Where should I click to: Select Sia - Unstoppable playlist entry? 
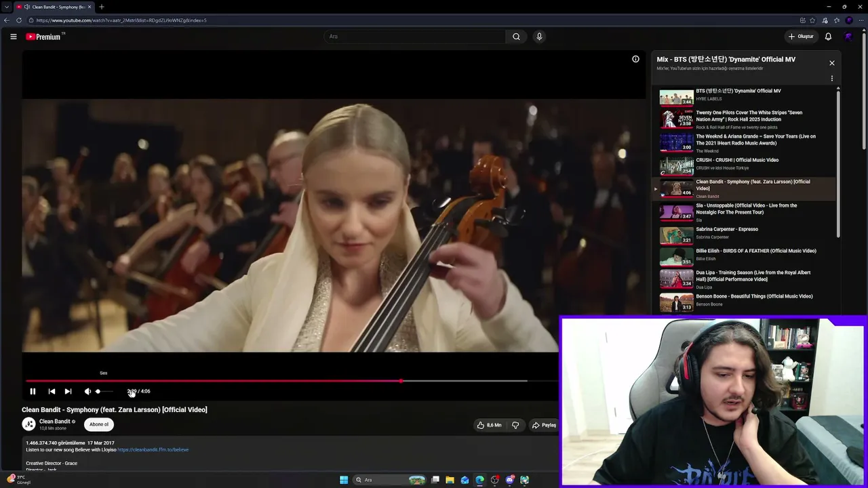click(744, 212)
